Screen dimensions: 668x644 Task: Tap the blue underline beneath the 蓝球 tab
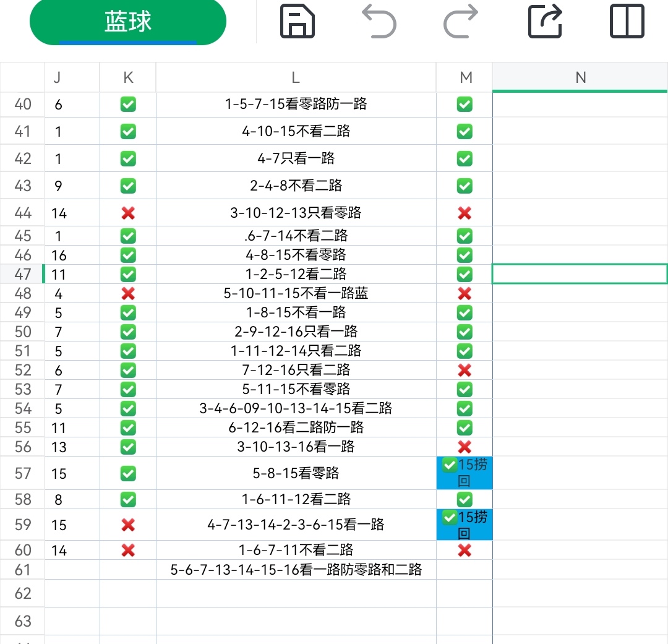click(127, 42)
